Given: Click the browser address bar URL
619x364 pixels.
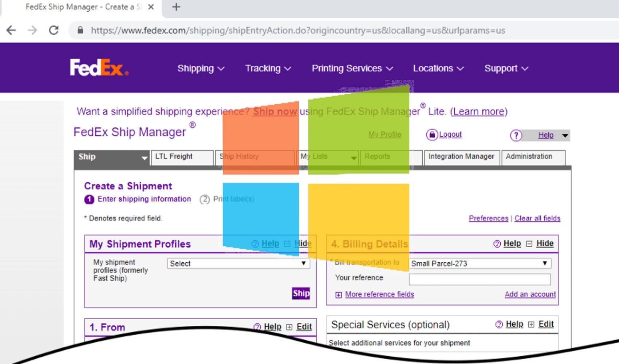Looking at the screenshot, I should coord(298,30).
